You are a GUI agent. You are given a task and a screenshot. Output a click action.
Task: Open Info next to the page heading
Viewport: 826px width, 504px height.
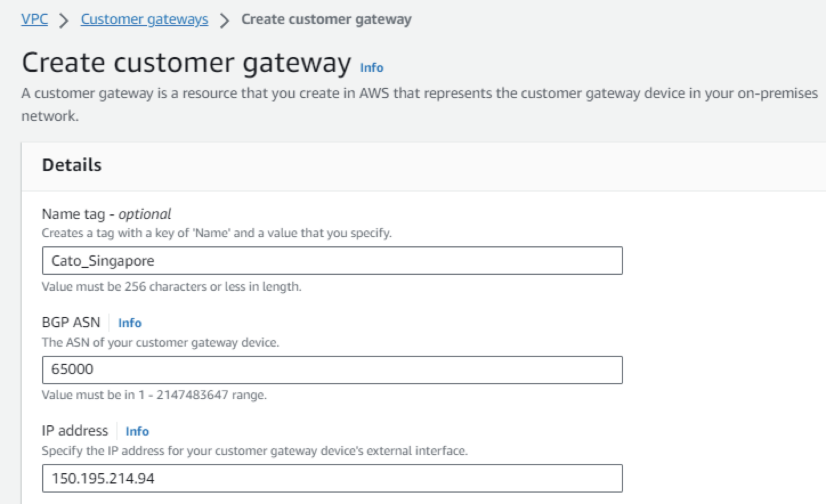click(x=371, y=68)
